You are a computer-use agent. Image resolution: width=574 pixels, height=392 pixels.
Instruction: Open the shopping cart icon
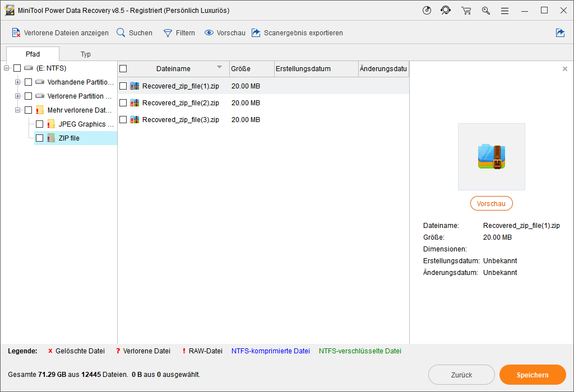pyautogui.click(x=466, y=11)
